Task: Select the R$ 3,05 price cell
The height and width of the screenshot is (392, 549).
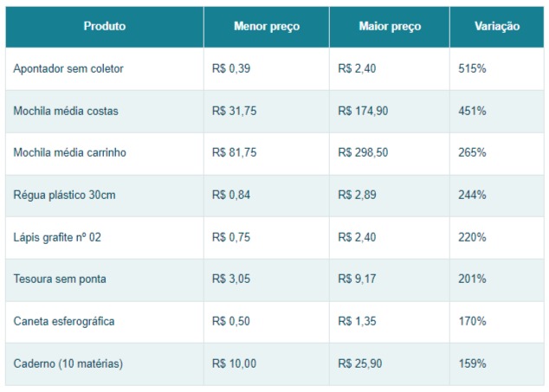Action: tap(231, 280)
